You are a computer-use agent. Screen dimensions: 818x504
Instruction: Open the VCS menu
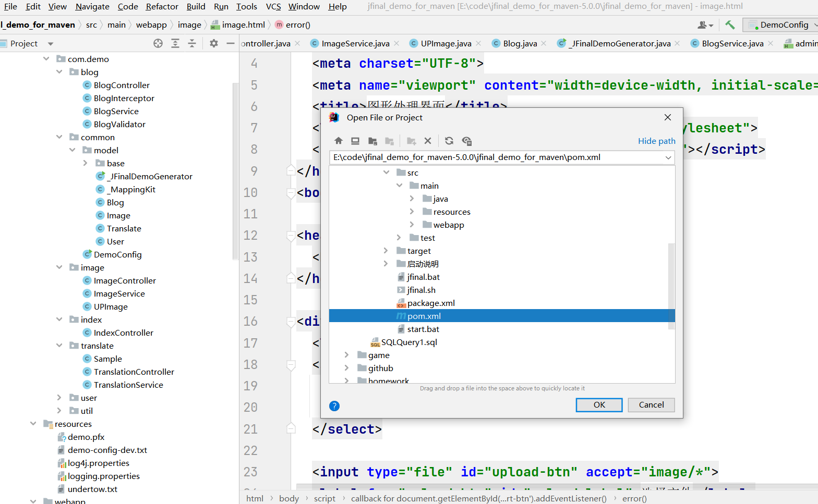[273, 6]
